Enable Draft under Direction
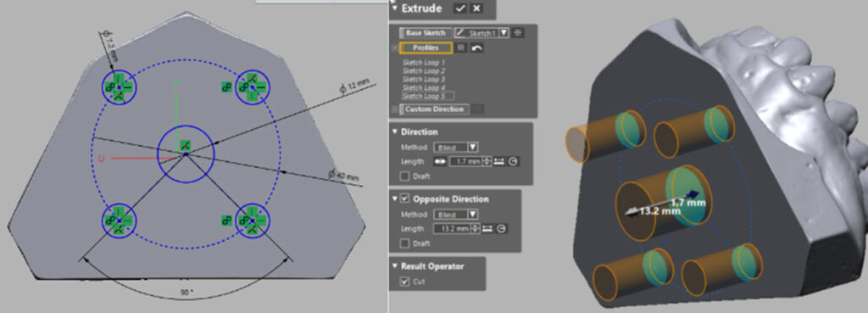Screen dimensions: 868x313 [x=405, y=176]
